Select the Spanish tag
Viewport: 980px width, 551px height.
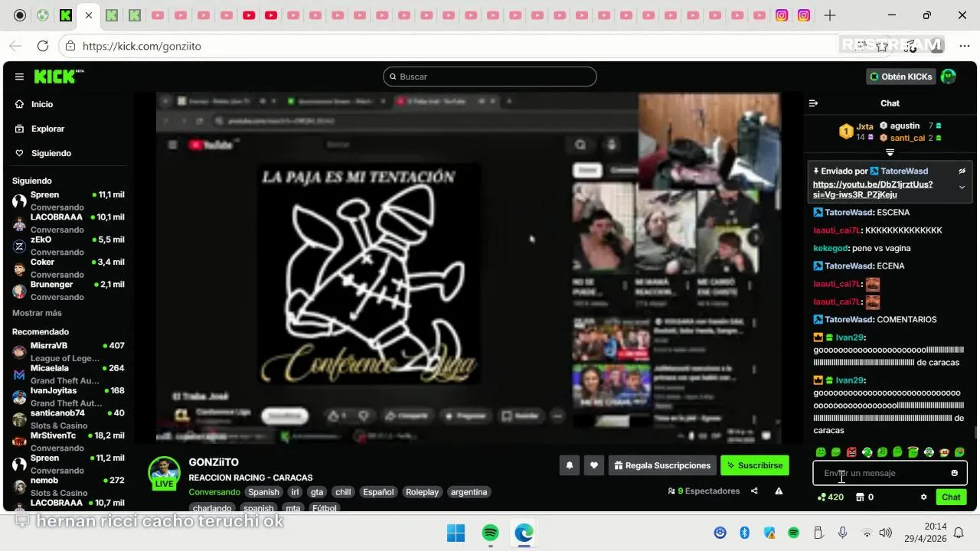pyautogui.click(x=263, y=492)
